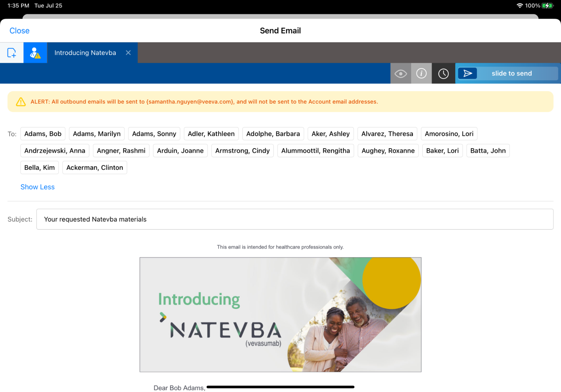
Task: Collapse recipients with Show Less
Action: [x=37, y=187]
